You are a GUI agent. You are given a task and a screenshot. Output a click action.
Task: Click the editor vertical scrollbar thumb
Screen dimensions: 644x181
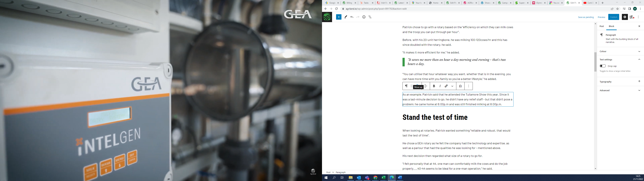(x=595, y=62)
